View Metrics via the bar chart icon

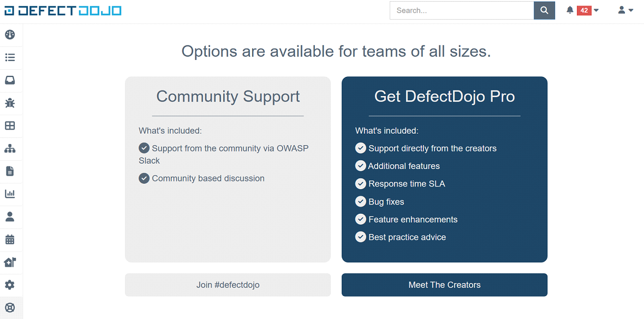click(x=11, y=194)
